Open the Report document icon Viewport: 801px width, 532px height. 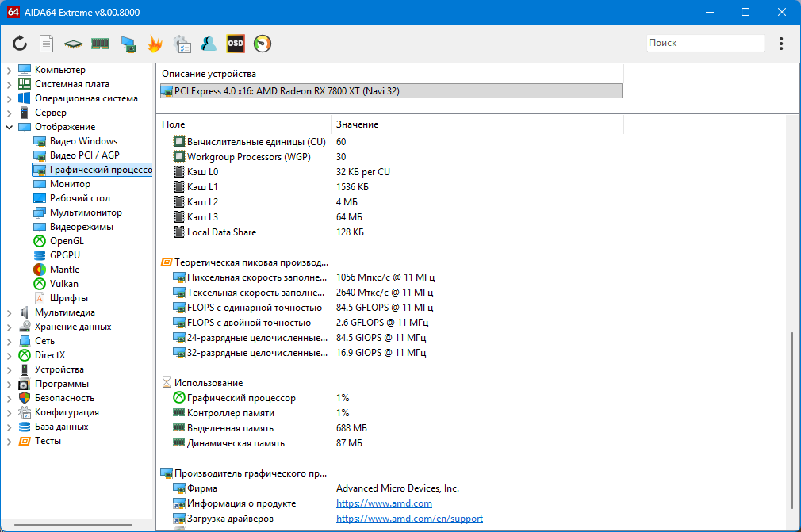47,44
